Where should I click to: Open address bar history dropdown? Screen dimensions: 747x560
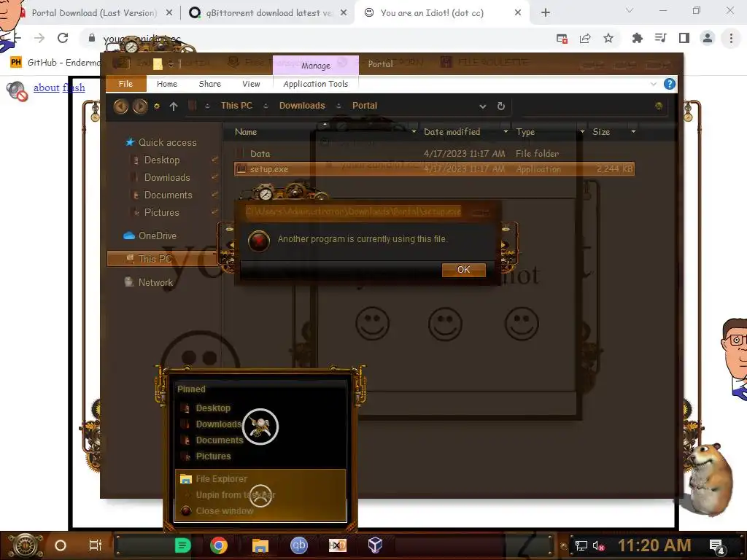click(483, 106)
